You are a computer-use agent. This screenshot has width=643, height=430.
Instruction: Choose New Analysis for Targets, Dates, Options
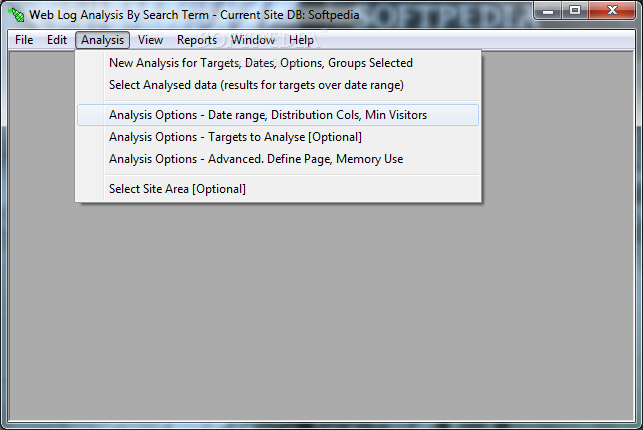[x=278, y=63]
